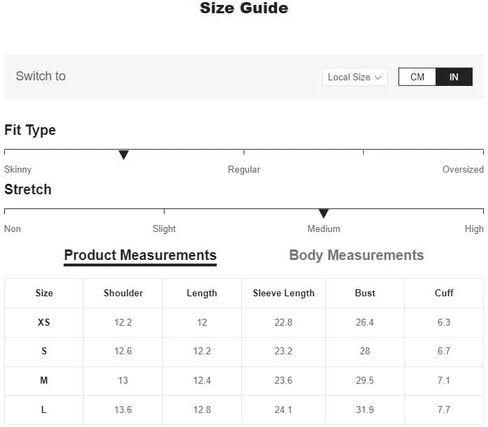The image size is (488, 427).
Task: Select the IN unit option
Action: click(x=454, y=77)
